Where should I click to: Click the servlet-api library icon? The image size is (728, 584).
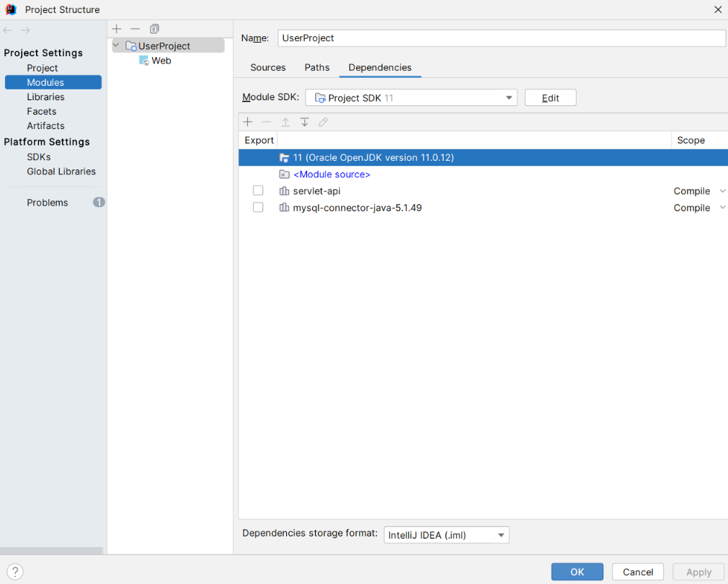click(x=284, y=191)
